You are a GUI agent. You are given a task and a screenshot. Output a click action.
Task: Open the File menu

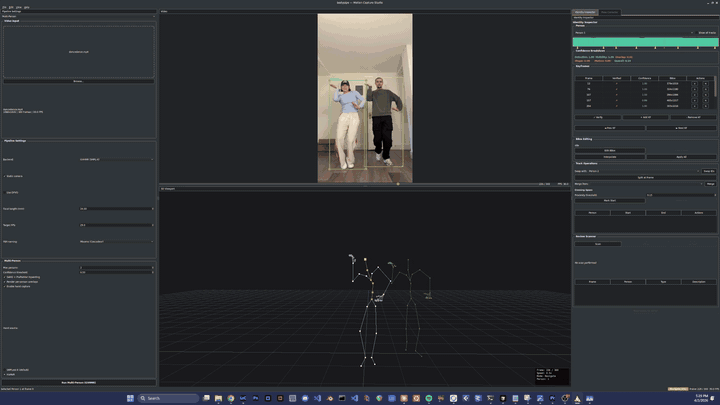(4, 7)
